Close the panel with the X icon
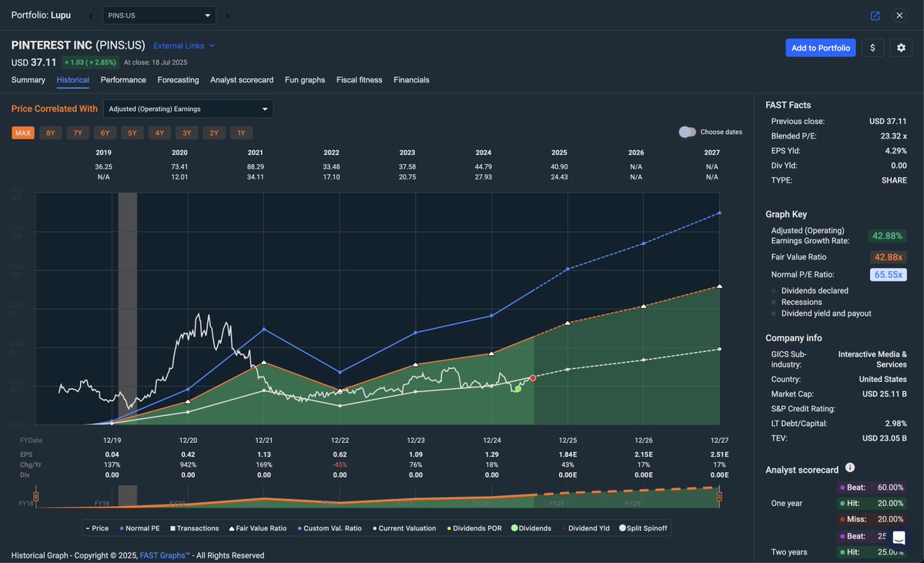 pyautogui.click(x=899, y=15)
